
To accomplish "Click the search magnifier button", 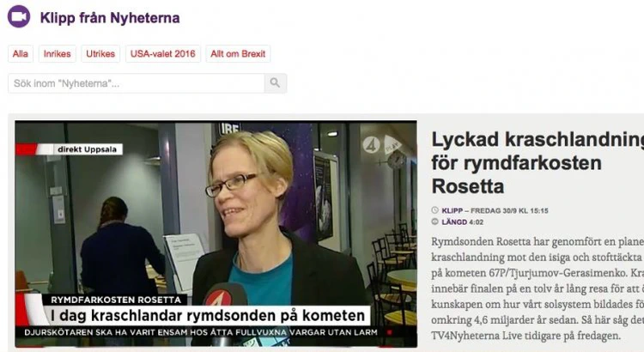I will 275,83.
